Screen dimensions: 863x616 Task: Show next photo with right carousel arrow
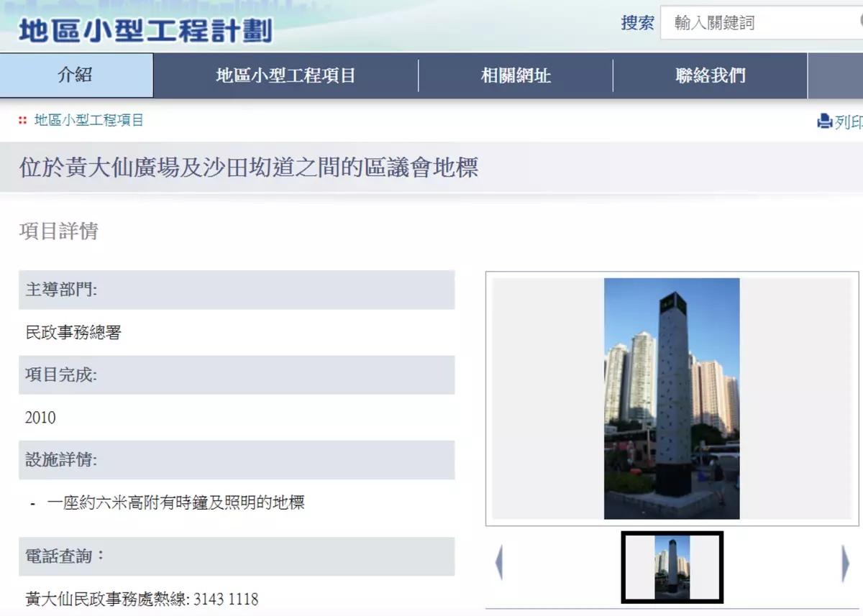(845, 563)
